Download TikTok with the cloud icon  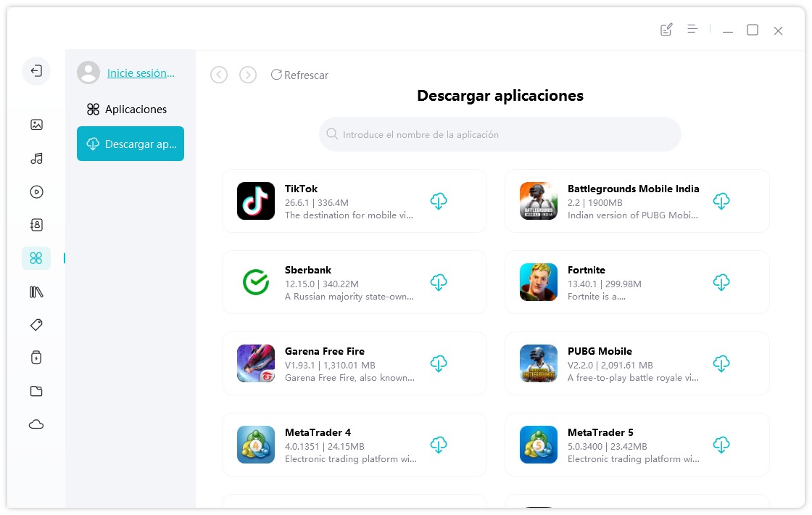point(439,201)
